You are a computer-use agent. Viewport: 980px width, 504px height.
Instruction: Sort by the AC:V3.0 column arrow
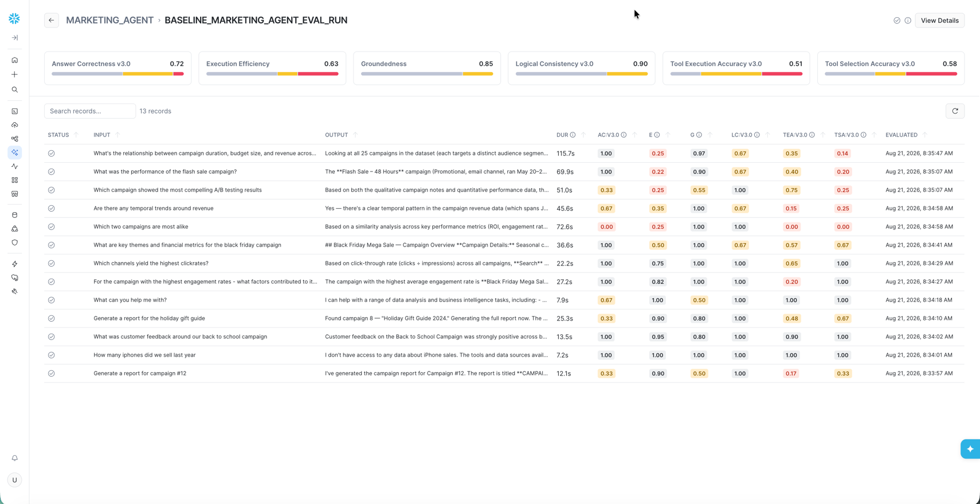click(x=634, y=135)
